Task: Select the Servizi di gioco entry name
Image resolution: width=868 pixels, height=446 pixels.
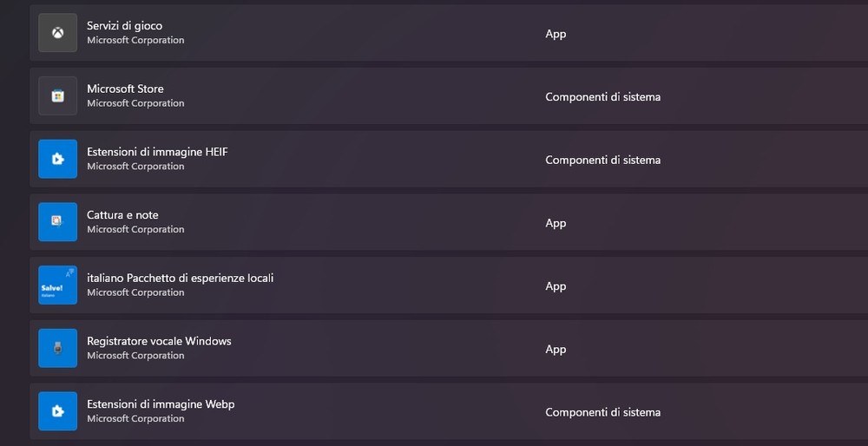Action: point(124,26)
